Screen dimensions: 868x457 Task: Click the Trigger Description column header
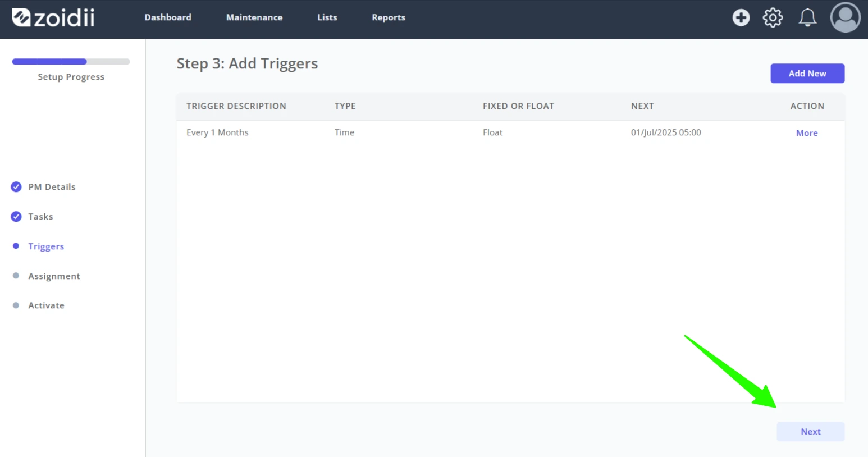(x=236, y=106)
